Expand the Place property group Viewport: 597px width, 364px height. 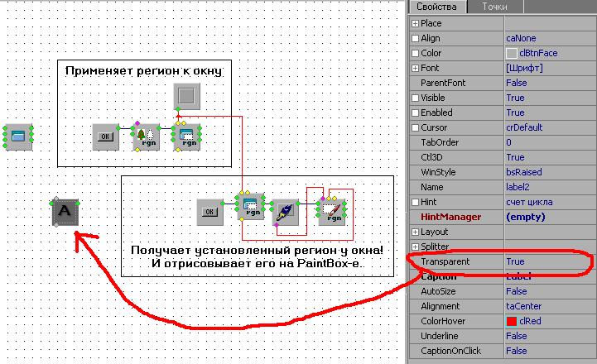tap(415, 23)
